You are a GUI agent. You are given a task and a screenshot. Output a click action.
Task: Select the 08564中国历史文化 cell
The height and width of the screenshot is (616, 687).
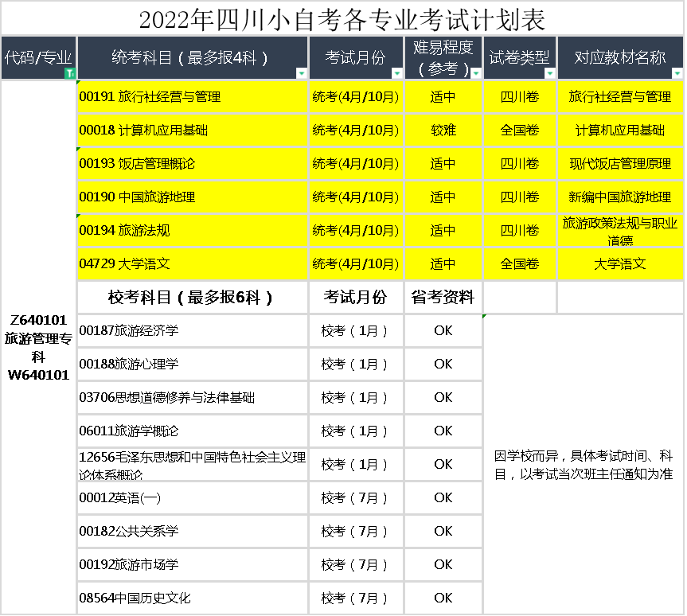[x=192, y=598]
